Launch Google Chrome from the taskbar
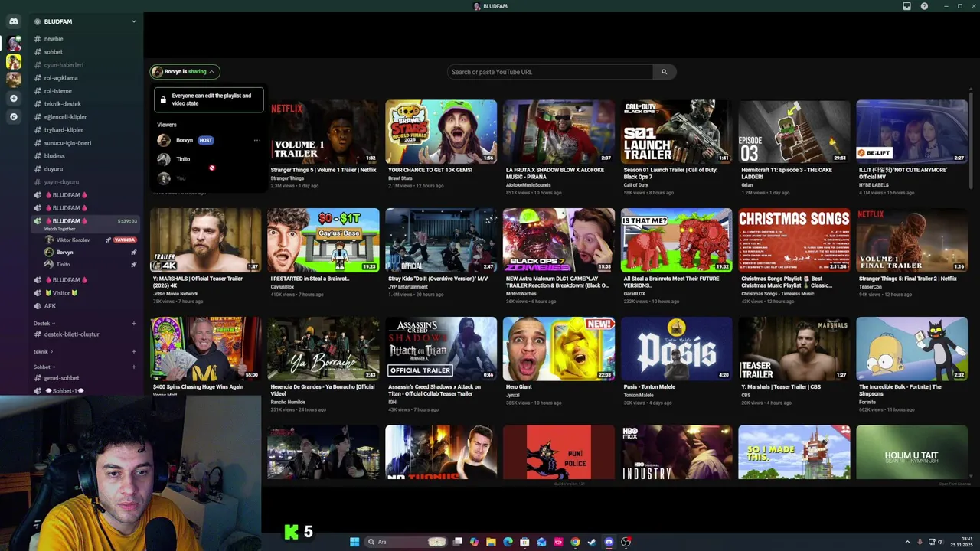Image resolution: width=980 pixels, height=551 pixels. coord(575,542)
